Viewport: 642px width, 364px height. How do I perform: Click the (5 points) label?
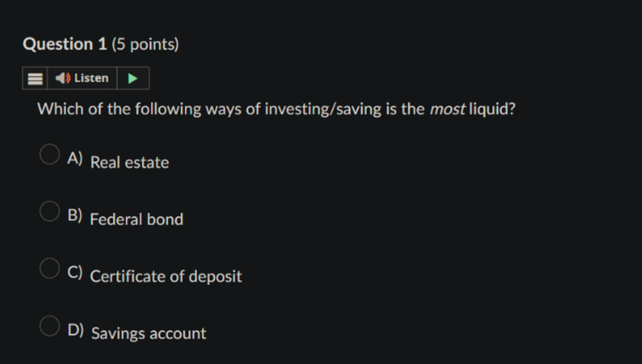tap(145, 44)
